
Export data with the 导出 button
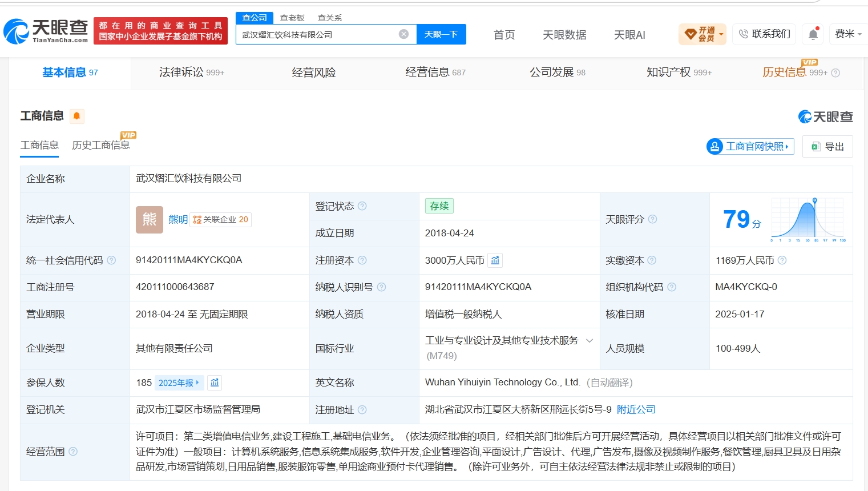pos(827,147)
